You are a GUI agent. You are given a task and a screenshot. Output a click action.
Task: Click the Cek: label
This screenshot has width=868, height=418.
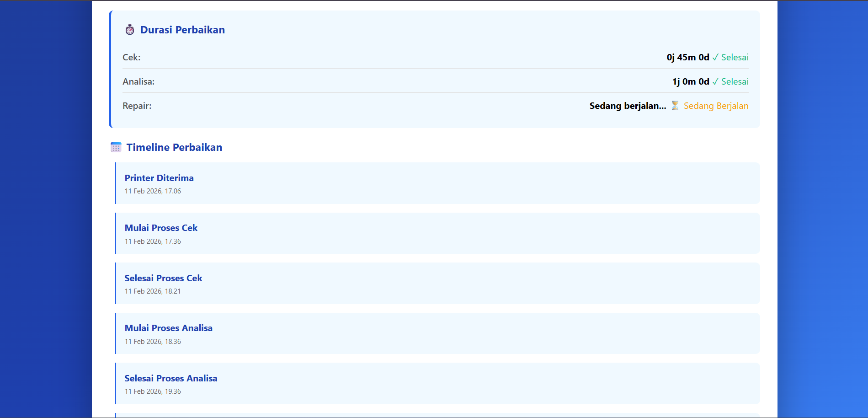tap(132, 58)
